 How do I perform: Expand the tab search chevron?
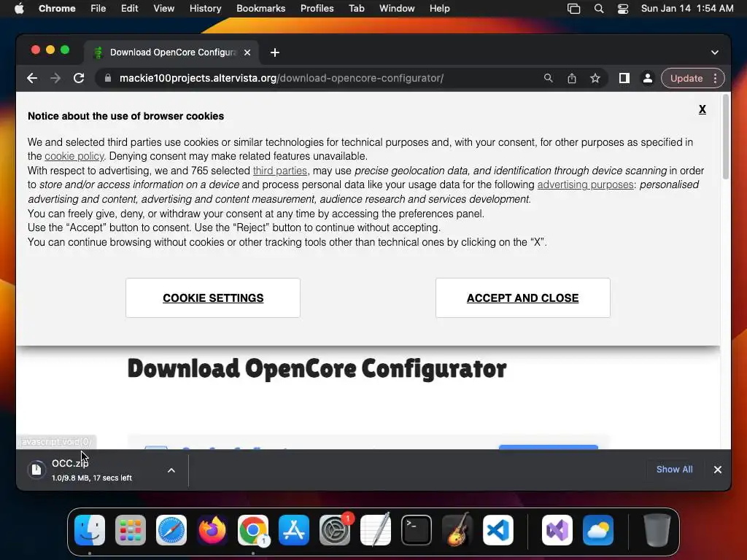(x=715, y=52)
